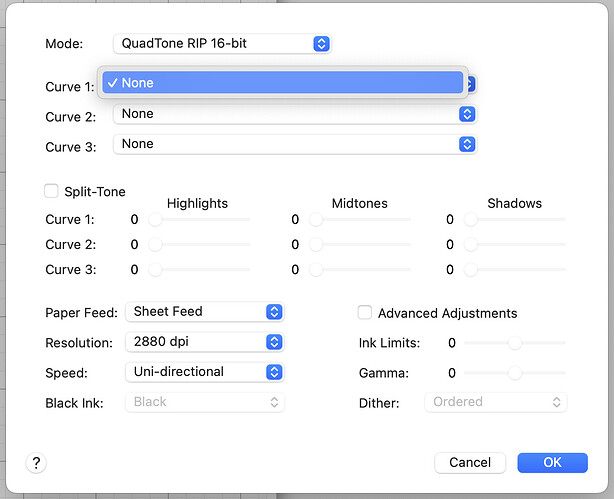Toggle the Advanced Adjustments checkbox
Screen dimensions: 614x499
tap(366, 313)
